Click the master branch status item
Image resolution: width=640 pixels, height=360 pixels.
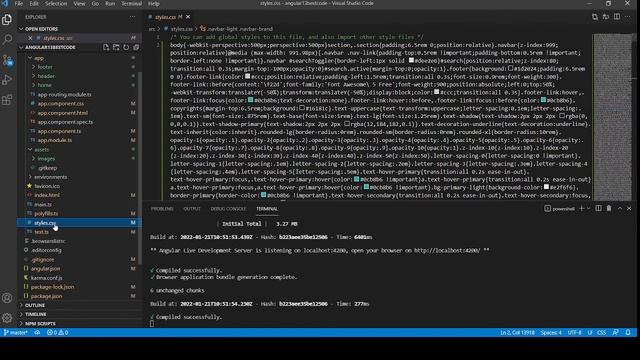16,333
